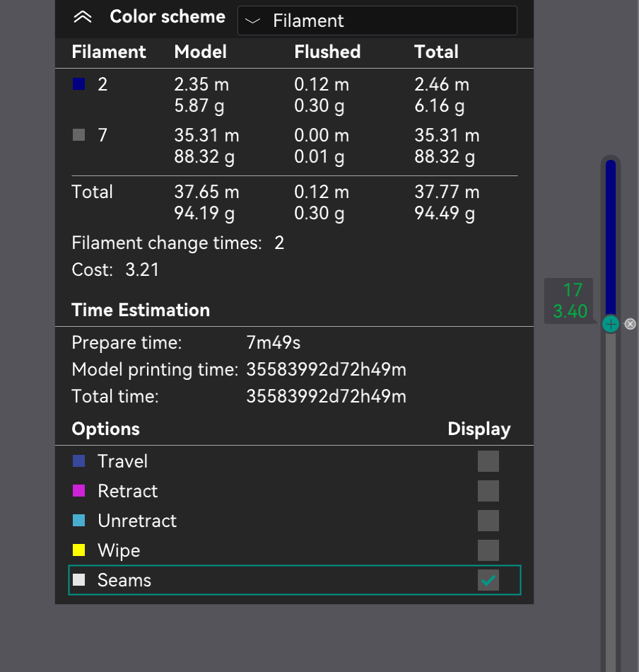Click the green plus icon on the layer slider
This screenshot has height=672, width=639.
[x=610, y=324]
